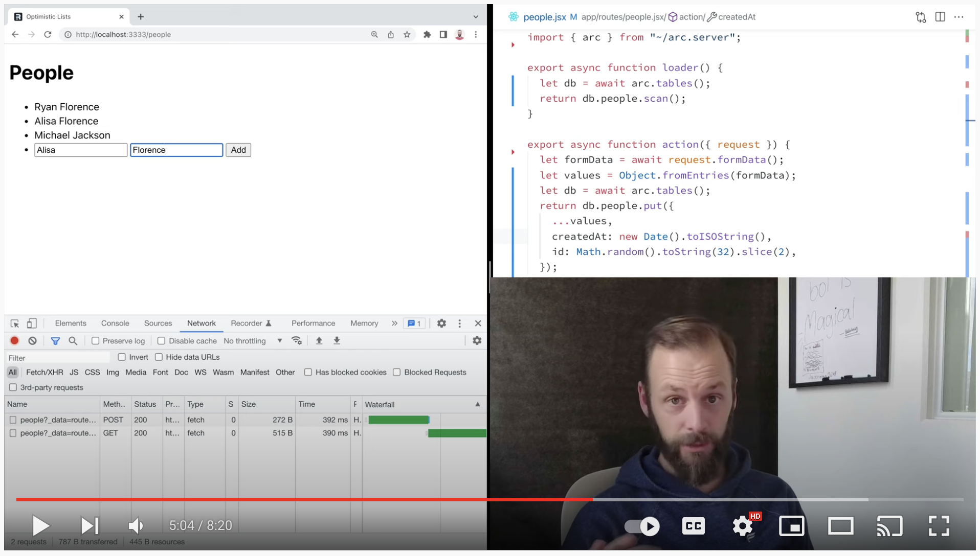Close the DevTools panel
This screenshot has height=556, width=980.
click(478, 323)
